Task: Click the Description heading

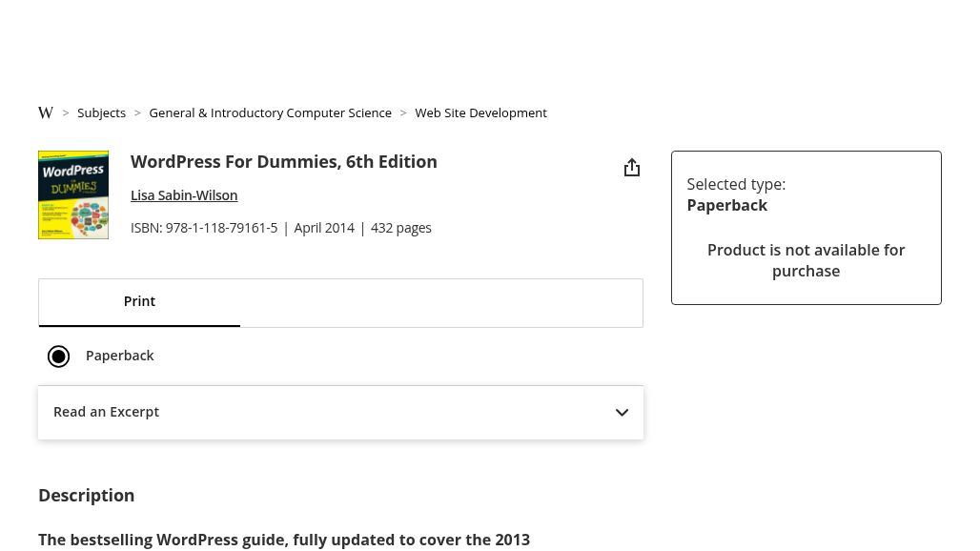Action: [87, 496]
